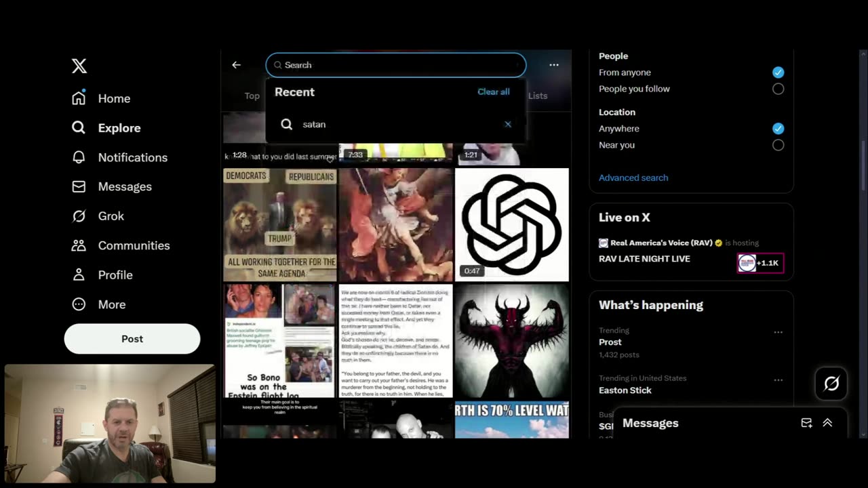Select People you follow option
Image resolution: width=868 pixels, height=488 pixels.
click(778, 89)
